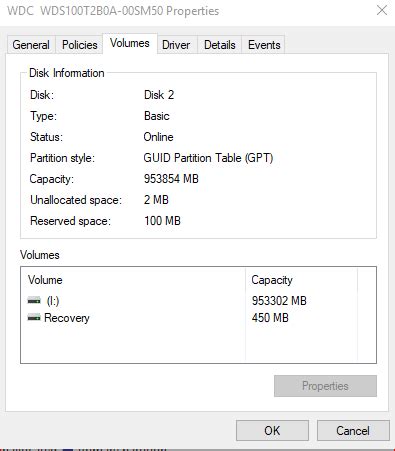Click the Cancel button
This screenshot has height=451, width=395.
[353, 430]
